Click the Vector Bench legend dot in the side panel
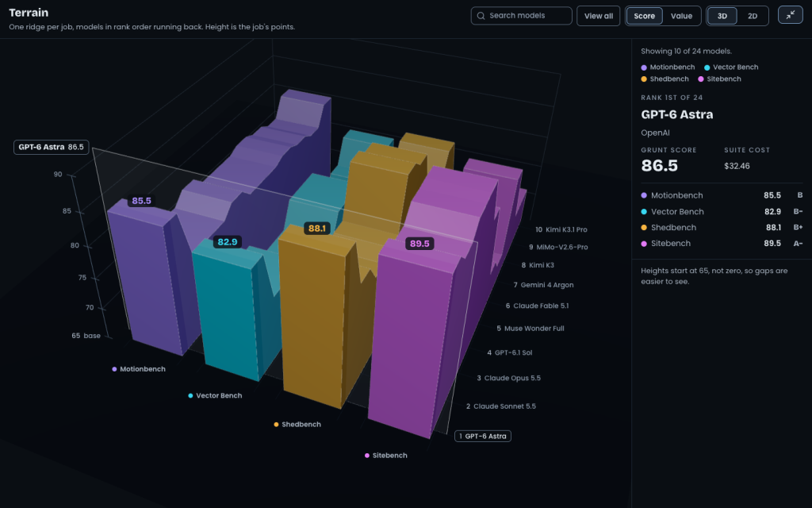This screenshot has width=812, height=508. [707, 67]
